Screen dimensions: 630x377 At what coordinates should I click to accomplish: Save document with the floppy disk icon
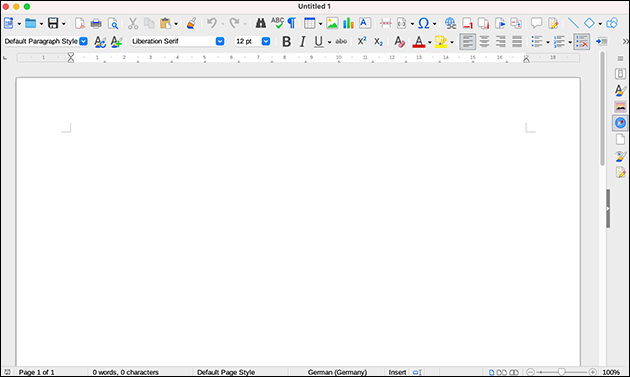pos(53,23)
